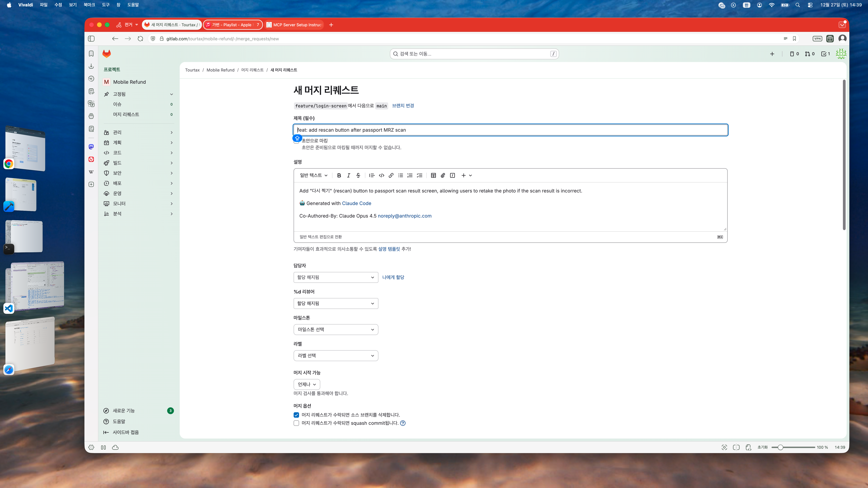The height and width of the screenshot is (488, 868).
Task: Click the page vertical scrollbar
Action: click(844, 155)
